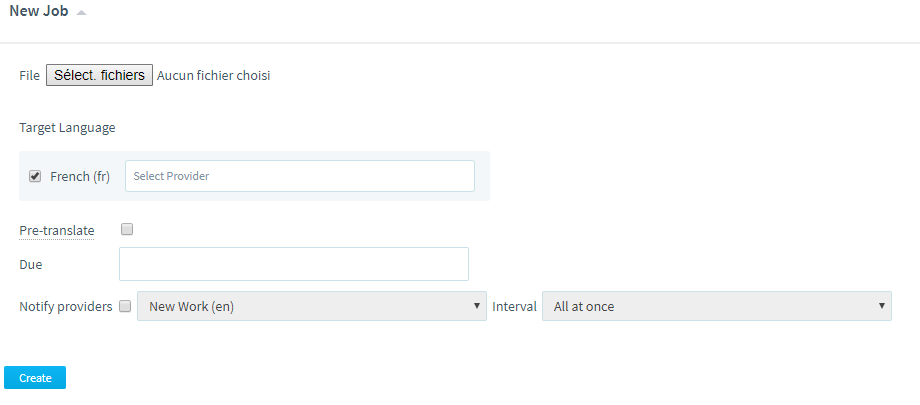Focus the Select Provider field
The image size is (920, 405).
pos(300,176)
